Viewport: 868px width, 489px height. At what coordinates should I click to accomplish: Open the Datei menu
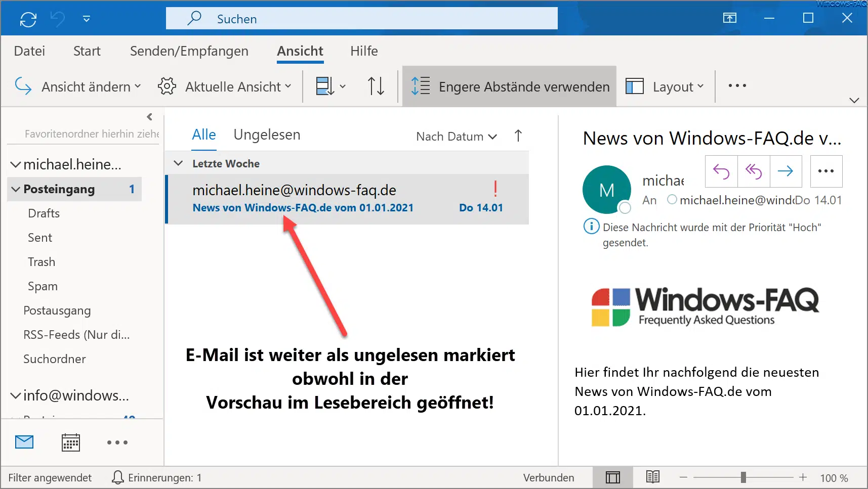[29, 51]
